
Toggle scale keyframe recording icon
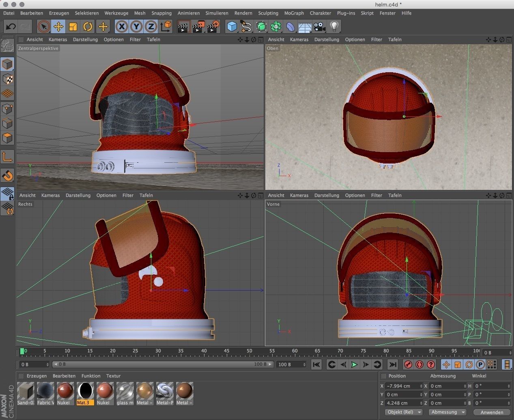[x=458, y=364]
